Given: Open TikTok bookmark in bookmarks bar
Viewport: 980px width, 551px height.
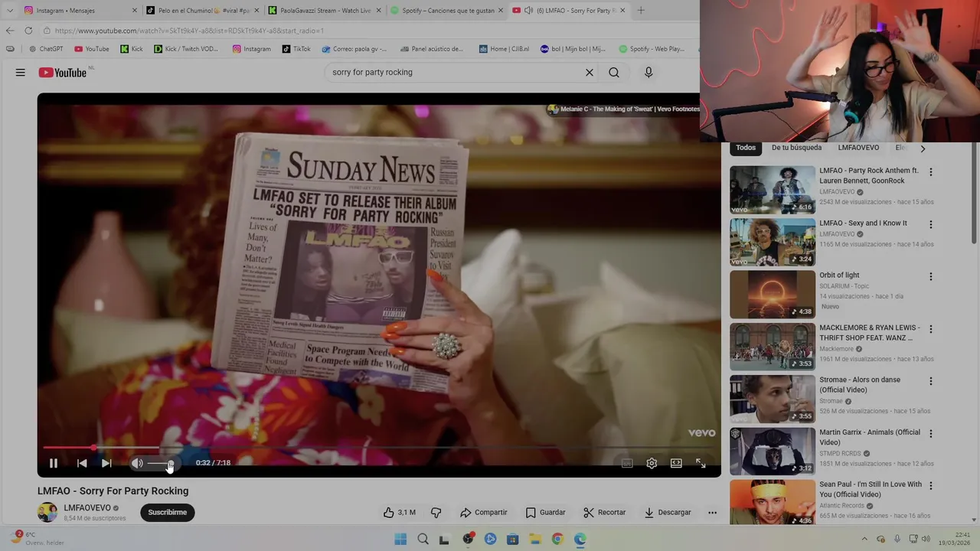Looking at the screenshot, I should click(296, 49).
